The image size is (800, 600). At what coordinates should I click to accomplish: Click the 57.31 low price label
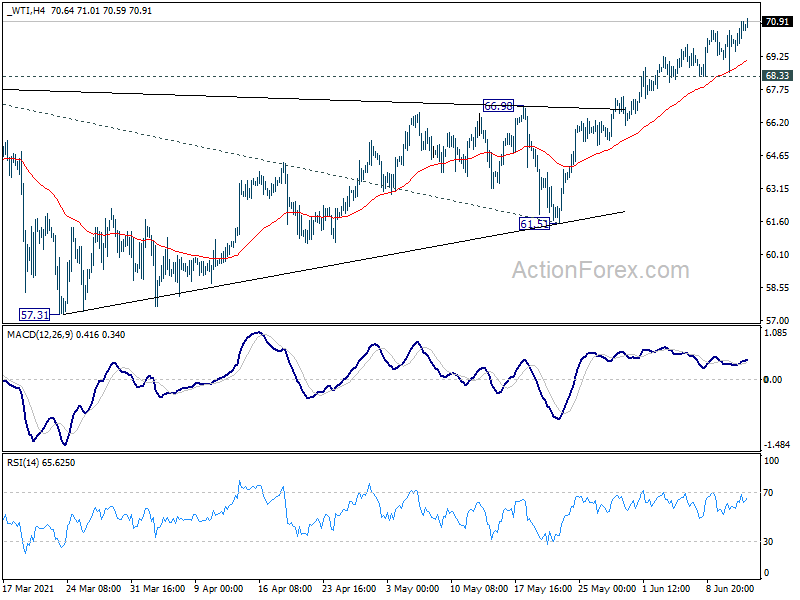[x=35, y=315]
